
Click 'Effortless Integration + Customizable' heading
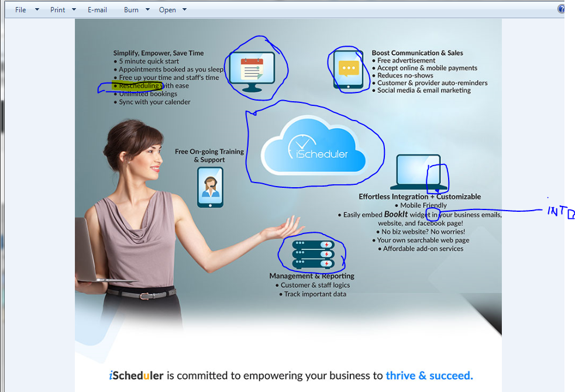point(419,197)
